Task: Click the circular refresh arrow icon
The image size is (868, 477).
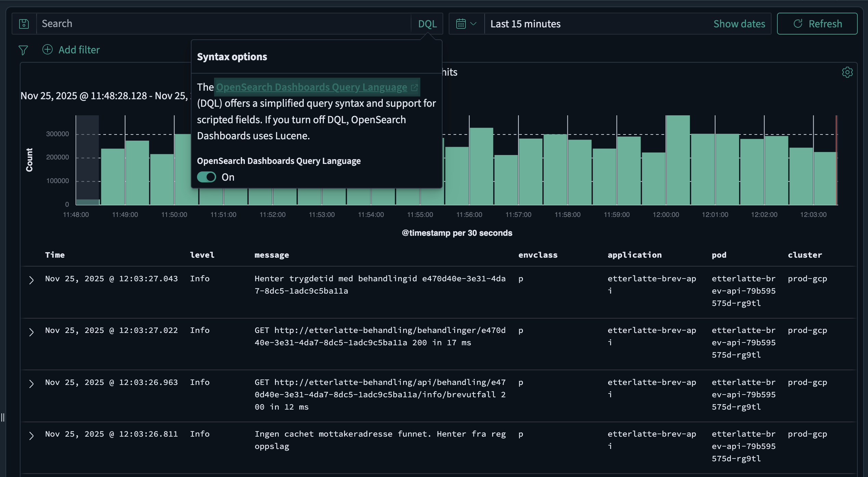Action: click(x=798, y=23)
